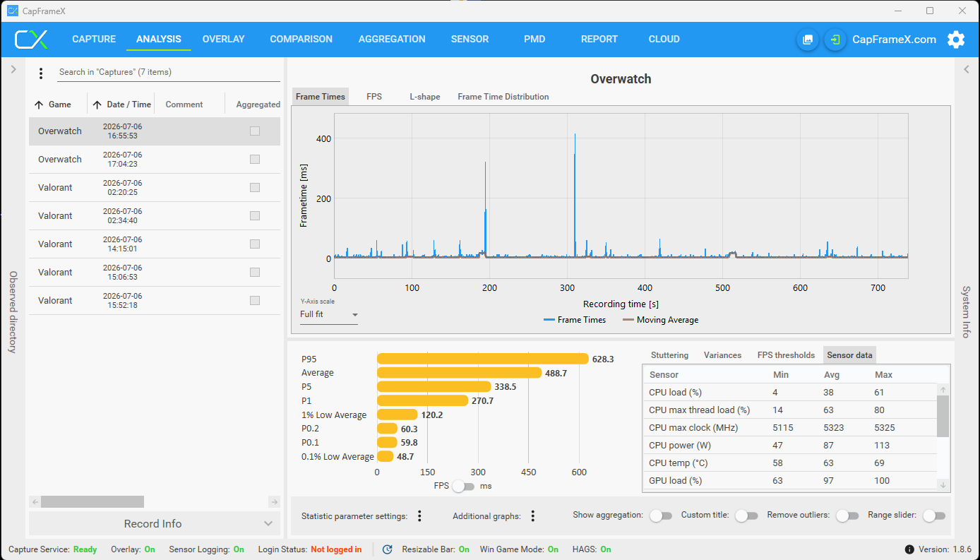
Task: Toggle Remove outliers switch
Action: pyautogui.click(x=847, y=516)
